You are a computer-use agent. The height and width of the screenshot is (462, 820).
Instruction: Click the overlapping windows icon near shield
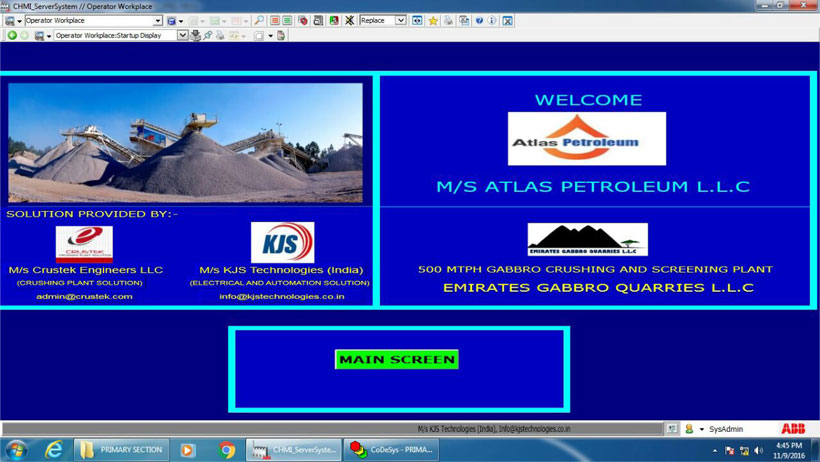tap(318, 20)
